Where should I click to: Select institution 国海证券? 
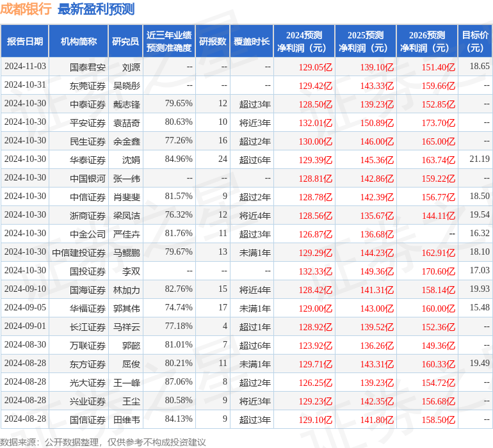pos(88,289)
